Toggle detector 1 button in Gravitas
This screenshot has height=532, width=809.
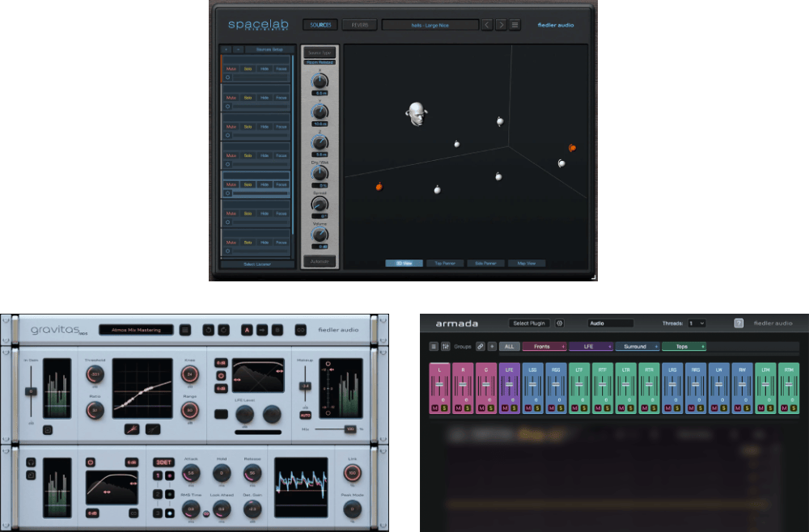158,475
